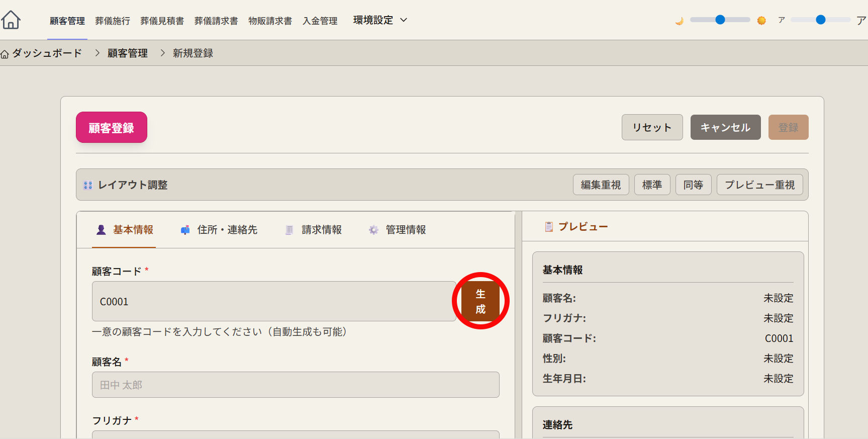Adjust the brightness theme slider
Viewport: 868px width, 439px height.
[x=720, y=20]
